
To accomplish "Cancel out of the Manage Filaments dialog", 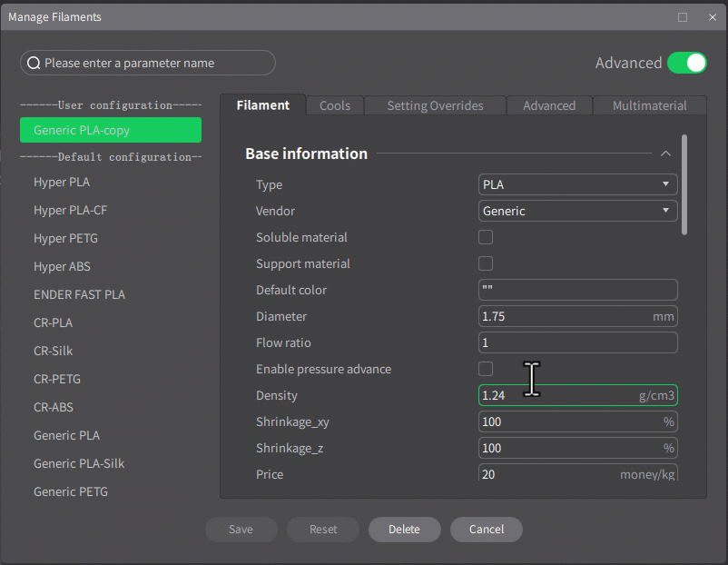I will click(x=486, y=530).
